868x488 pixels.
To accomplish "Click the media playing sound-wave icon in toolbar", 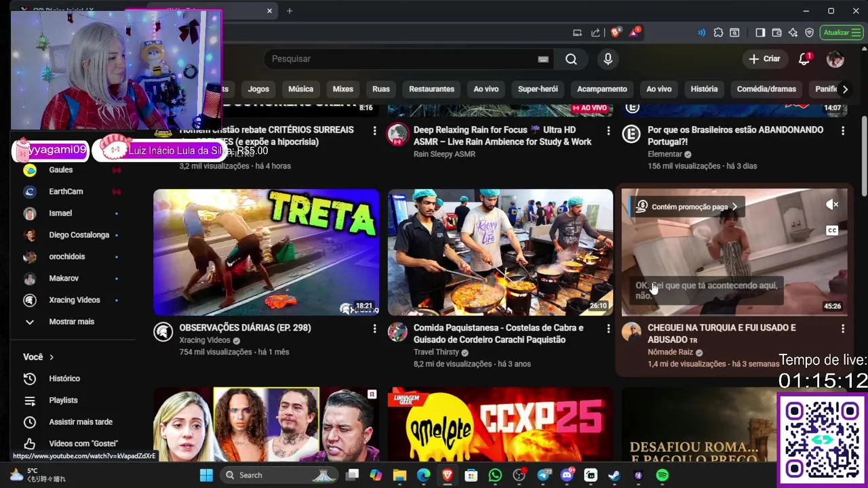I will 701,33.
